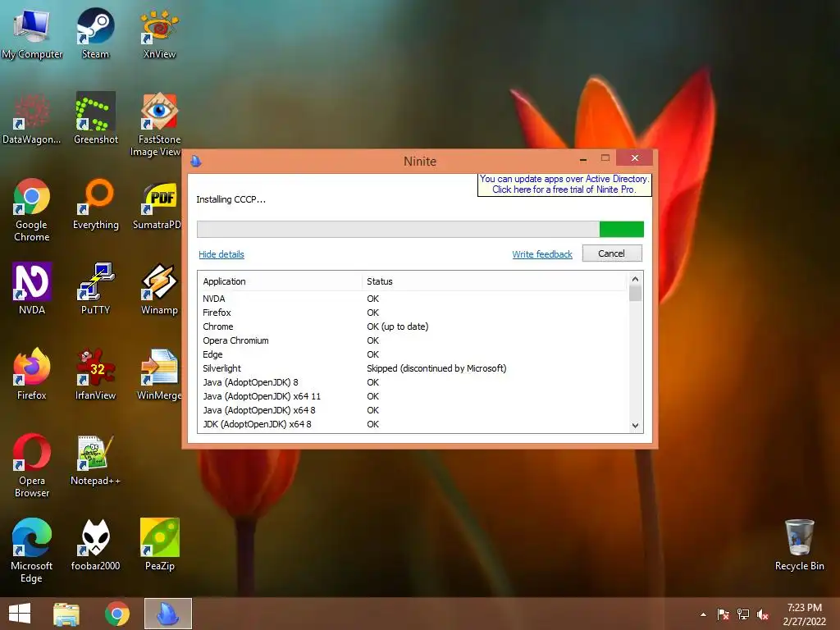Minimize the Ninite window
This screenshot has width=840, height=630.
coord(583,159)
